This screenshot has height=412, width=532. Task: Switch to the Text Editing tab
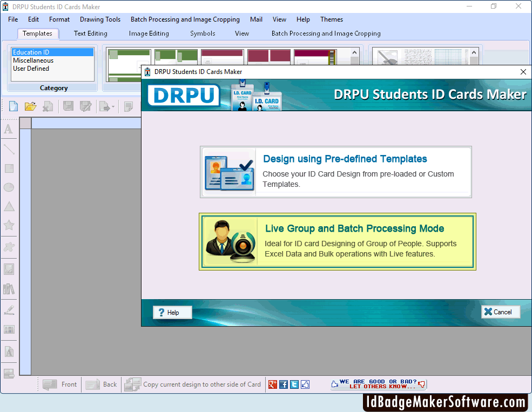click(91, 33)
